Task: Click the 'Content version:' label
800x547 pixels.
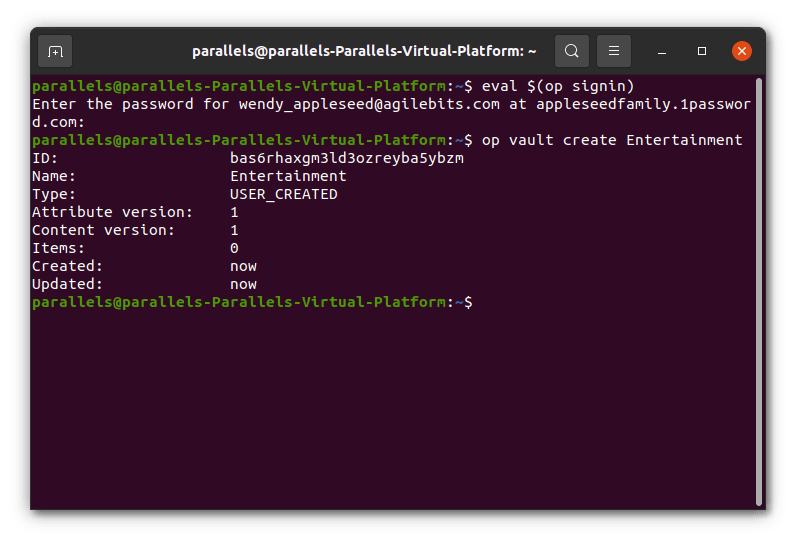Action: pos(103,230)
